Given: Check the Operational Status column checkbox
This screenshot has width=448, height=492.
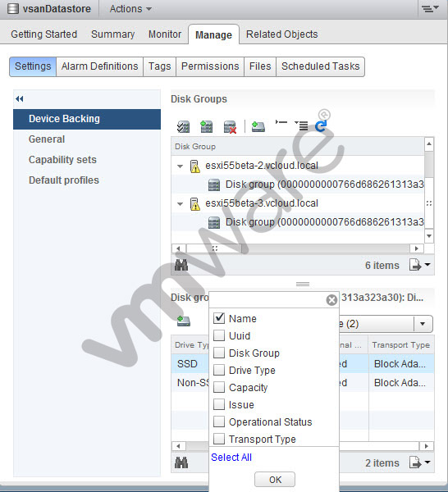Looking at the screenshot, I should click(x=219, y=421).
